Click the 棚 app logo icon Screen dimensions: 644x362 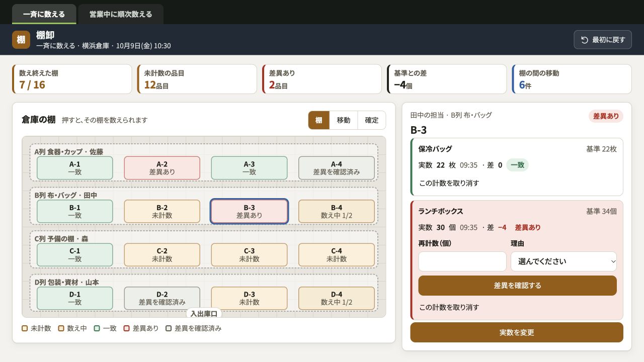click(21, 40)
